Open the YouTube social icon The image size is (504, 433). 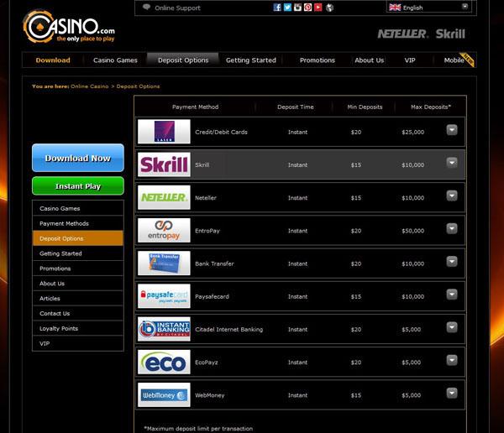click(318, 7)
